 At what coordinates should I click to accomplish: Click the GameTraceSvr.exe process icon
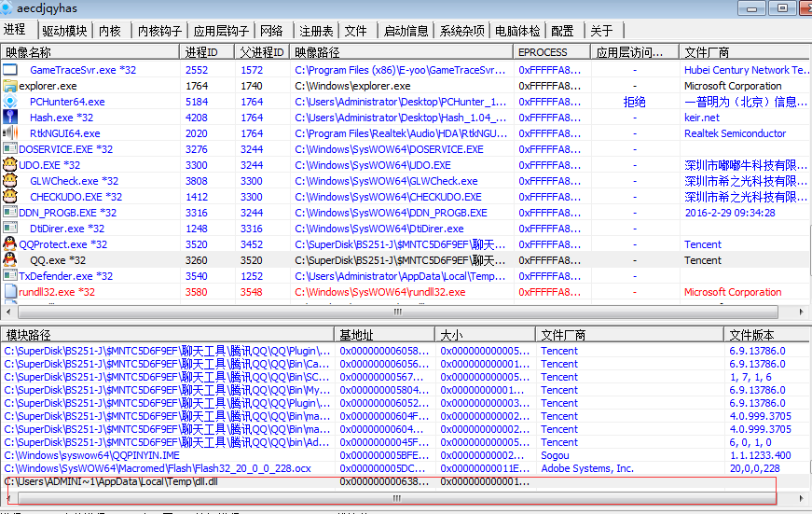coord(10,70)
